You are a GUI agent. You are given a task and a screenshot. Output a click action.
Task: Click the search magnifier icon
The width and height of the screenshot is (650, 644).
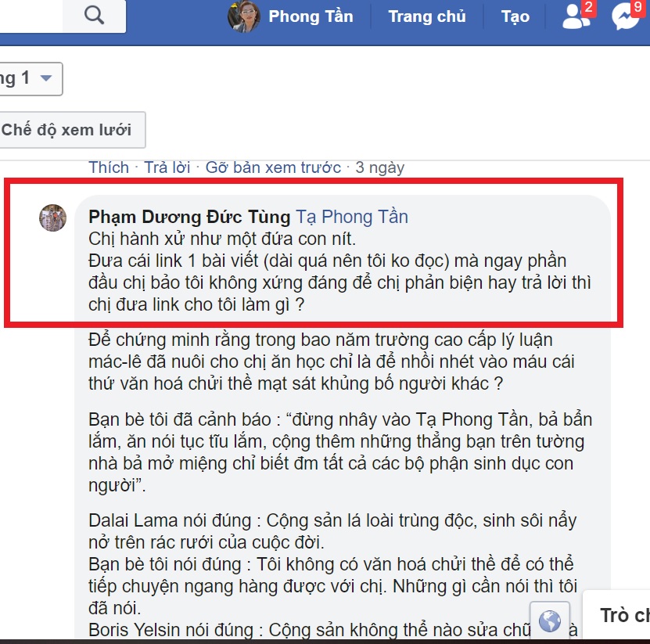click(x=94, y=16)
